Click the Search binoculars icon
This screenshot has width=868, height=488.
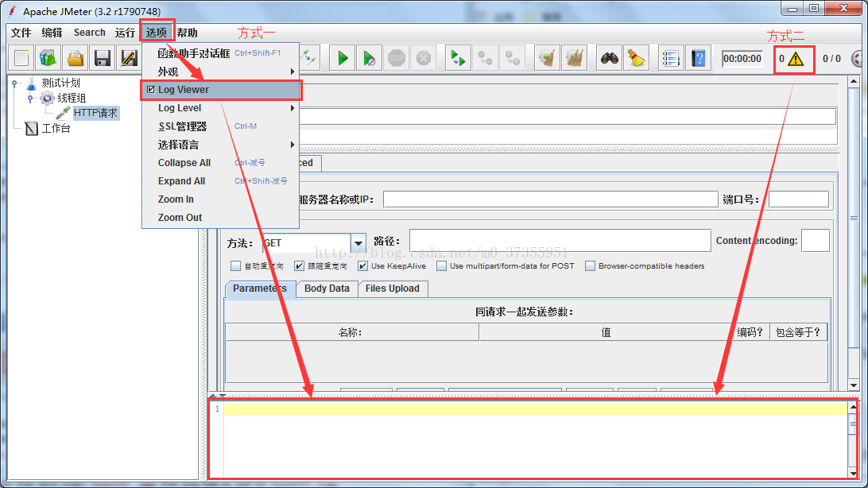(610, 58)
